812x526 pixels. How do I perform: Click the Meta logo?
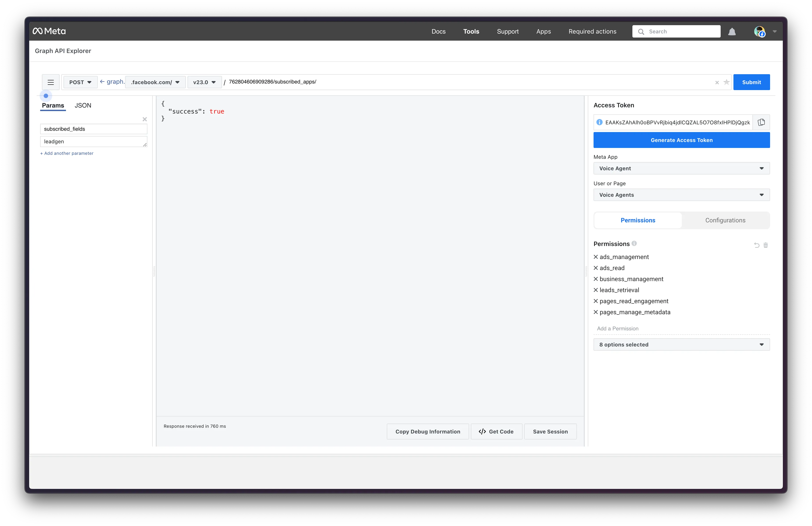click(x=49, y=31)
